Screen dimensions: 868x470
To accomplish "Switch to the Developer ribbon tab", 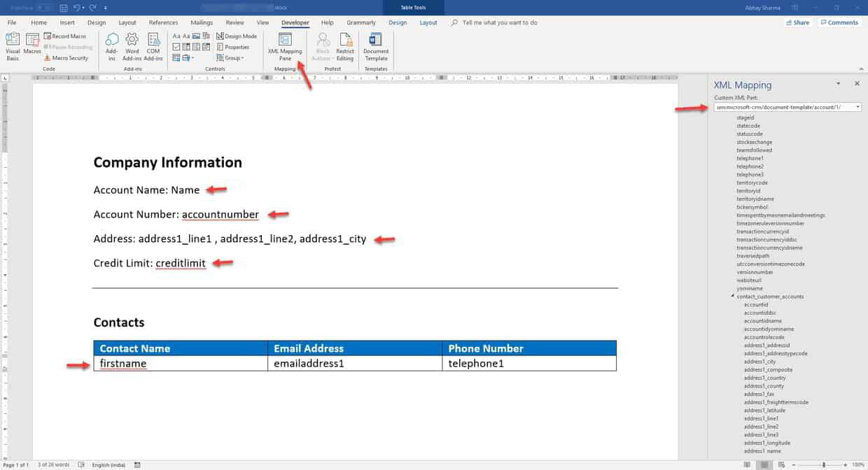I will pos(295,22).
